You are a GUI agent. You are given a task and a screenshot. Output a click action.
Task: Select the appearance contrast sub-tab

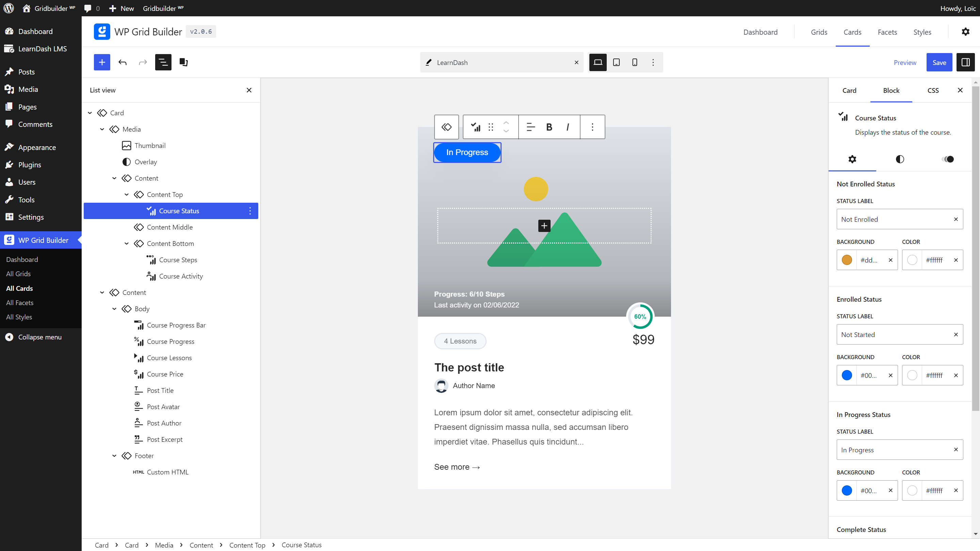(900, 159)
